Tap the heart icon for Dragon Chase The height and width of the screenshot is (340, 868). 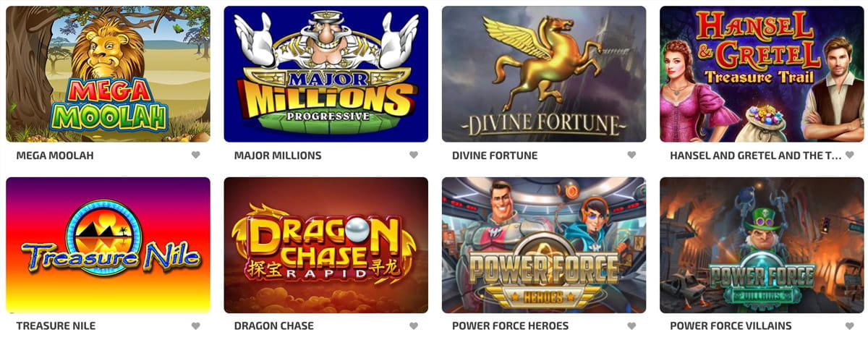point(414,326)
